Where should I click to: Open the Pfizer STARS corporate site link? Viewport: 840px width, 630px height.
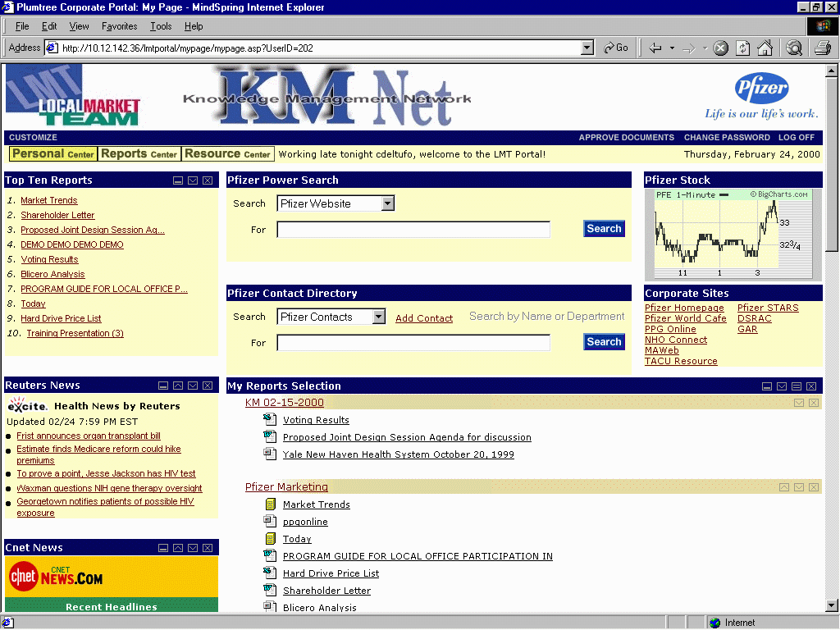point(768,308)
